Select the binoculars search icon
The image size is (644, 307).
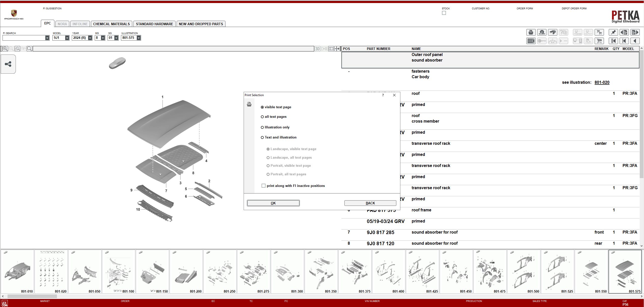pos(553,32)
